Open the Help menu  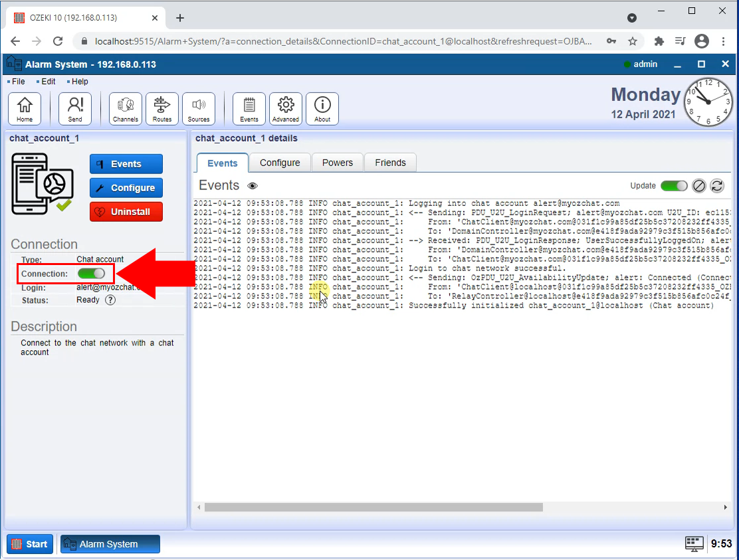coord(78,81)
